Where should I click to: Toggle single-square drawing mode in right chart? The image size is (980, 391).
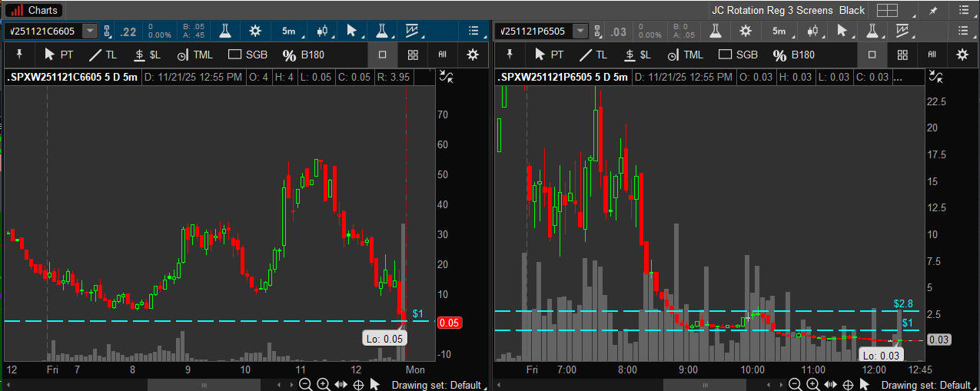[x=872, y=55]
